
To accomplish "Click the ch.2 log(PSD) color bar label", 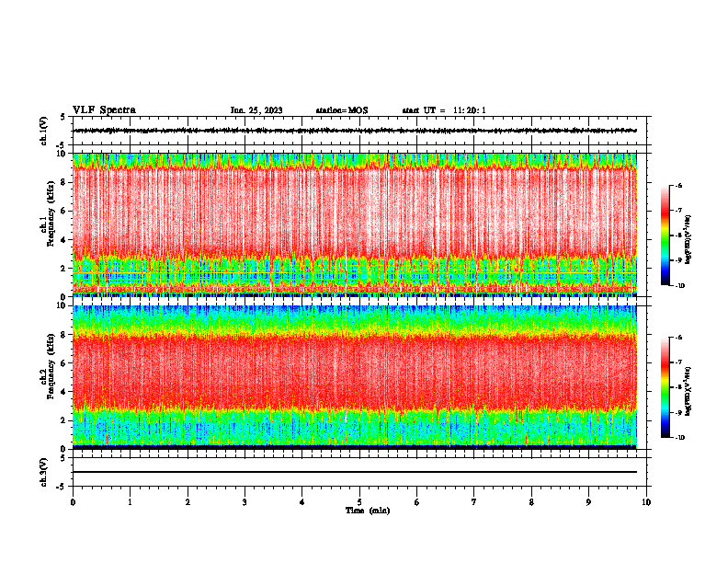I will pyautogui.click(x=688, y=391).
